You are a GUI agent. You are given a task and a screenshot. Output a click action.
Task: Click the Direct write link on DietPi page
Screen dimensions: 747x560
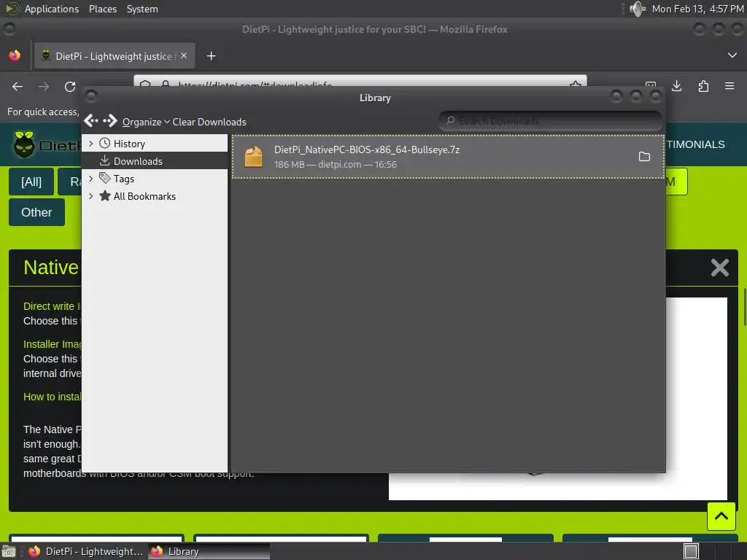tap(52, 306)
